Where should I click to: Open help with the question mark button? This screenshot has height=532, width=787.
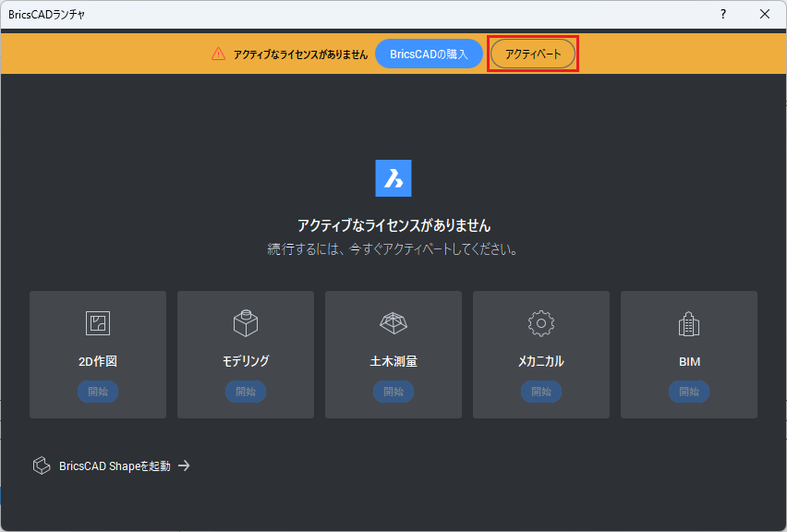click(x=723, y=14)
